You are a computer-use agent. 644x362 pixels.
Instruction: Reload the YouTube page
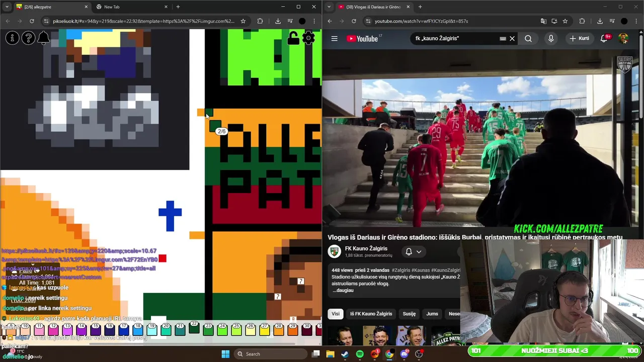354,21
